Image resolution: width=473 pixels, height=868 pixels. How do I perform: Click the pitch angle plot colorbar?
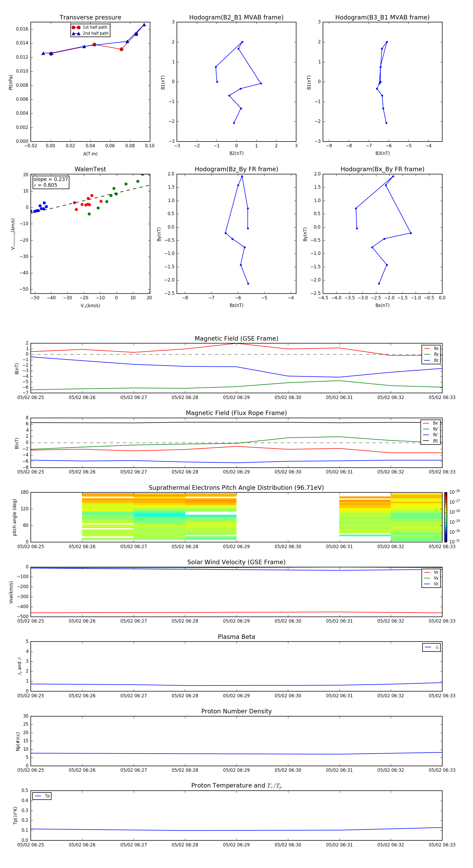click(x=446, y=517)
